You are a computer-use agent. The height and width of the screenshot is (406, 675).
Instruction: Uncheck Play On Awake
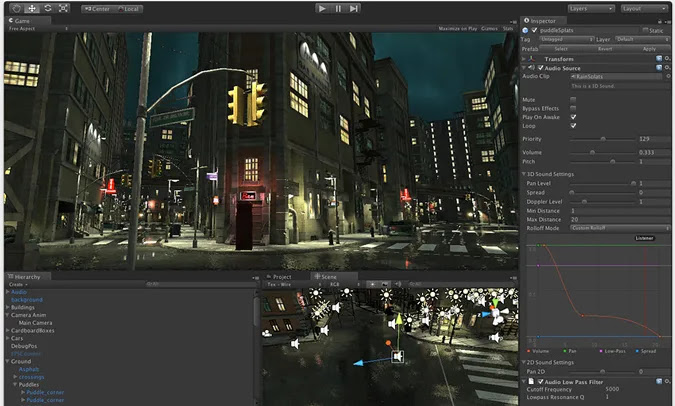tap(573, 117)
